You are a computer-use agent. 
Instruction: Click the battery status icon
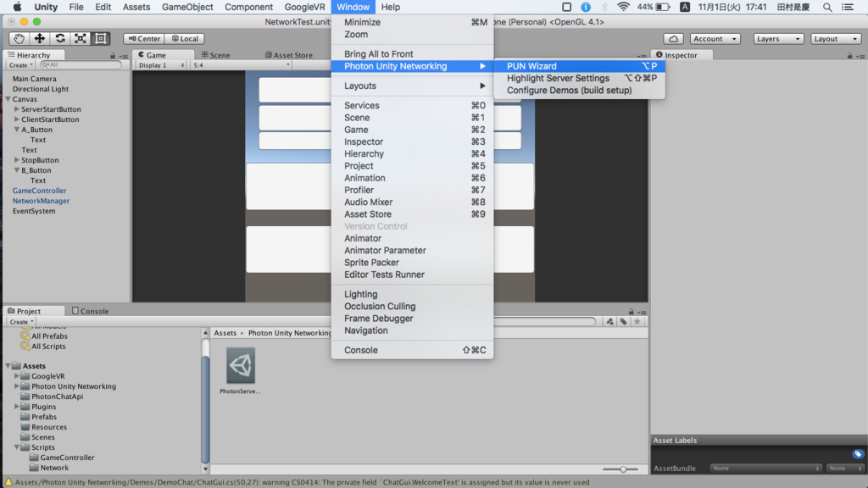663,7
